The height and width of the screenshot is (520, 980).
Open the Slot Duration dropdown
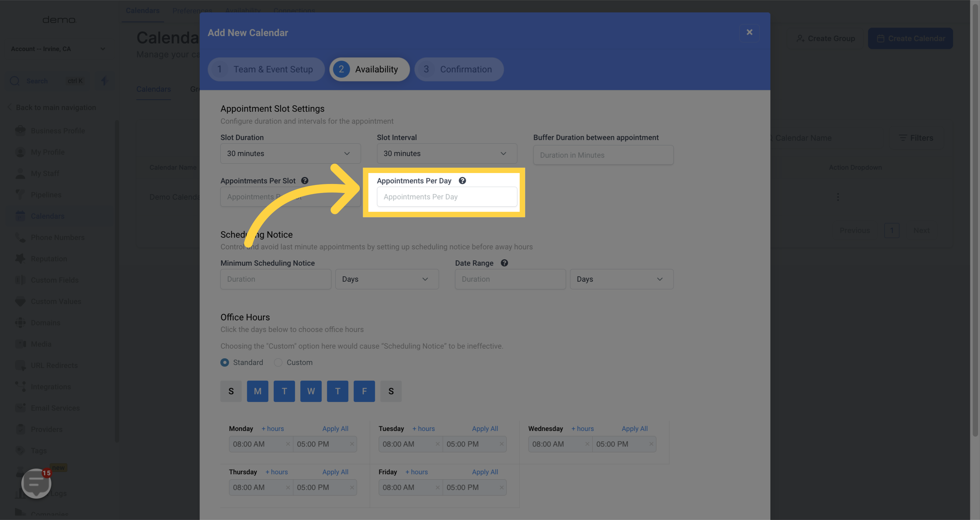pos(290,153)
